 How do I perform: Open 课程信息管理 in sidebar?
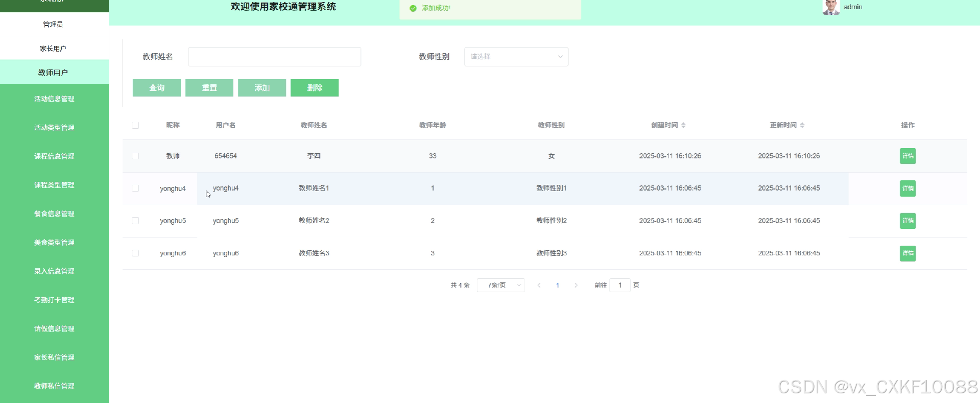pos(54,156)
